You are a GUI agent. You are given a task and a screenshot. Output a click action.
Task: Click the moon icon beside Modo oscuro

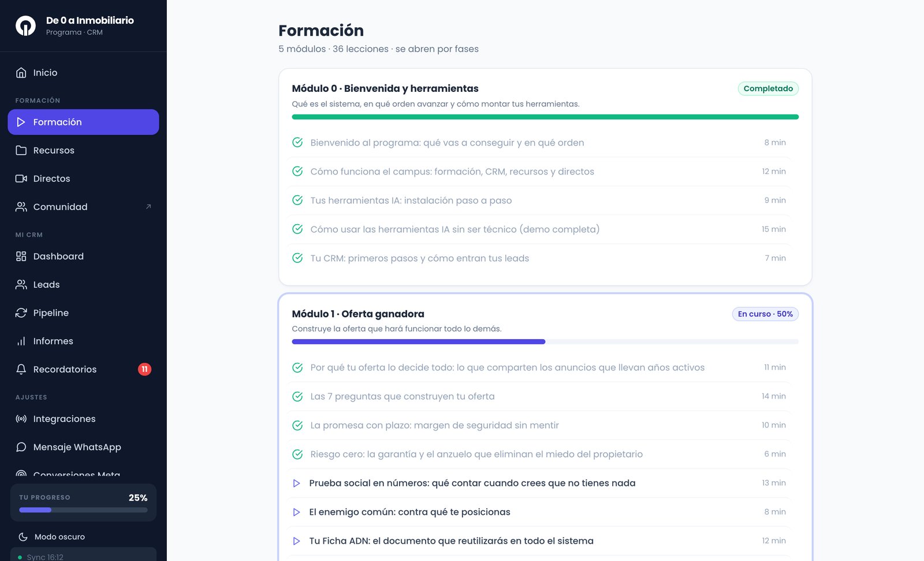pos(23,537)
